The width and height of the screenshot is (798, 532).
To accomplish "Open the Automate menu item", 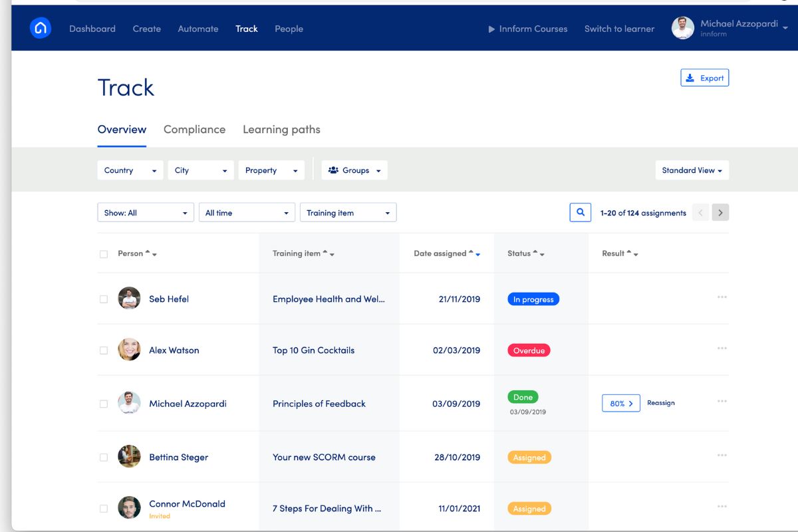I will point(198,29).
